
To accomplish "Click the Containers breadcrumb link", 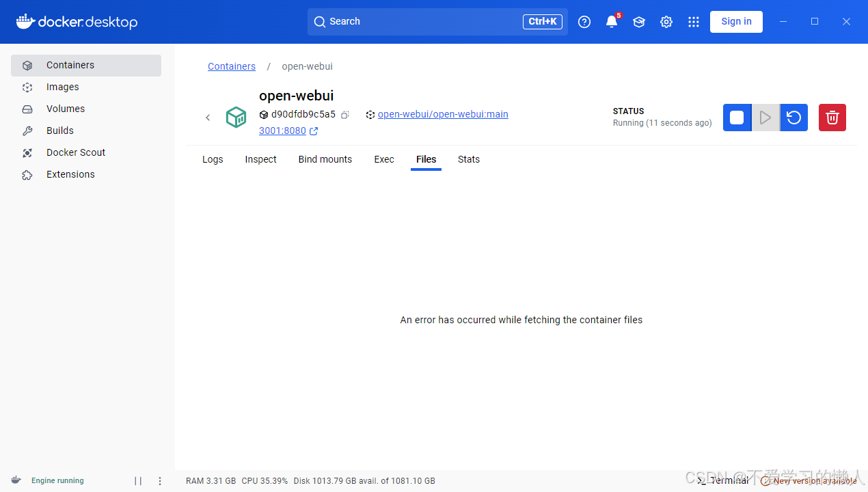I will (x=232, y=66).
